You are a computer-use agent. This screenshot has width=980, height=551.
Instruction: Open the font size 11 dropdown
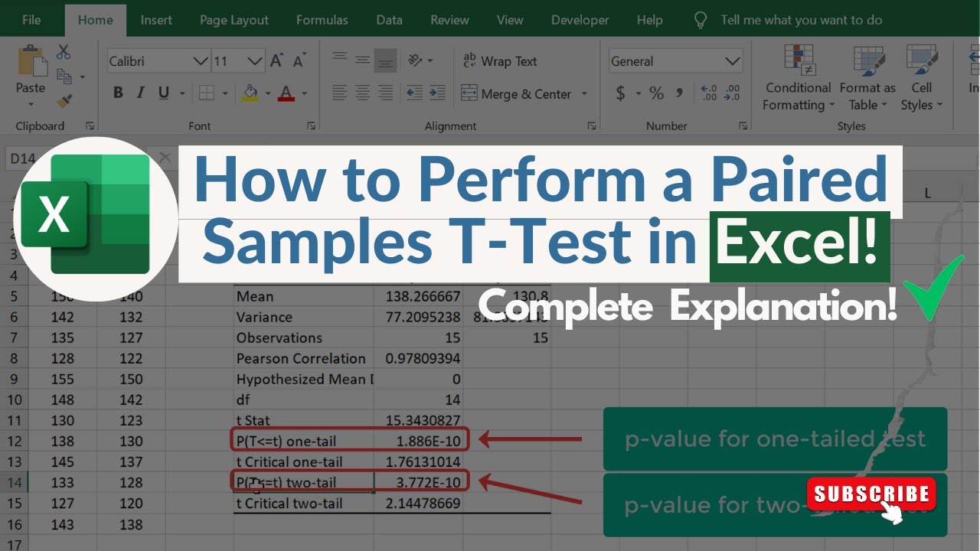[x=256, y=61]
